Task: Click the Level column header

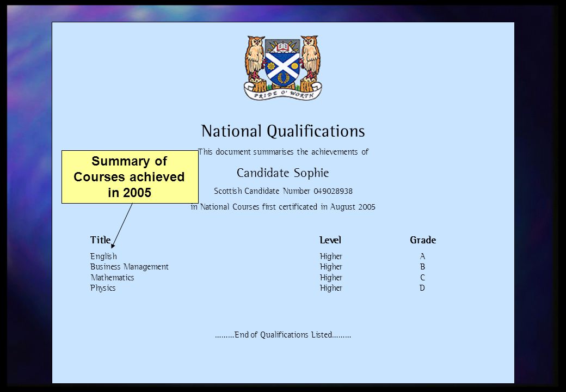Action: [330, 240]
